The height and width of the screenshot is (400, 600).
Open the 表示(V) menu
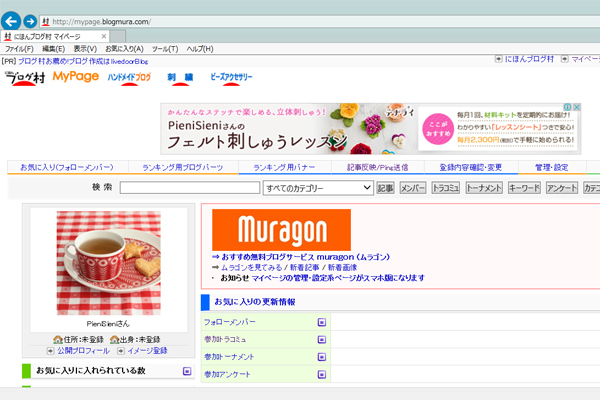(85, 49)
